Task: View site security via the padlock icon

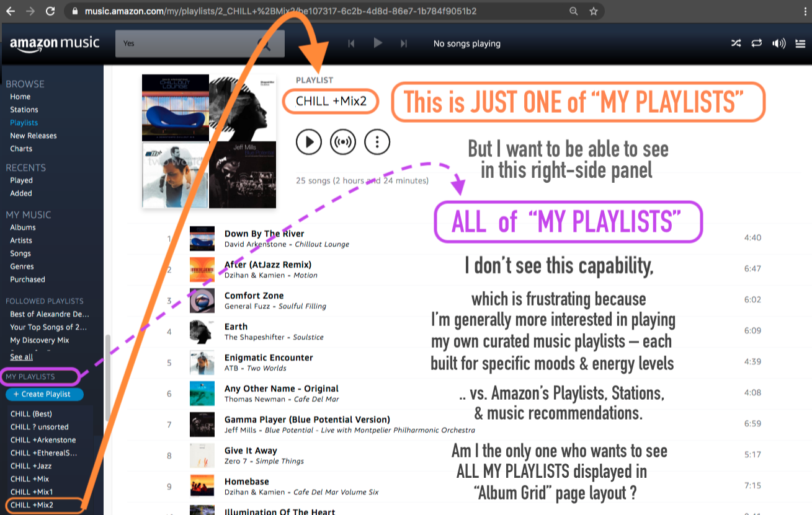Action: pyautogui.click(x=74, y=11)
